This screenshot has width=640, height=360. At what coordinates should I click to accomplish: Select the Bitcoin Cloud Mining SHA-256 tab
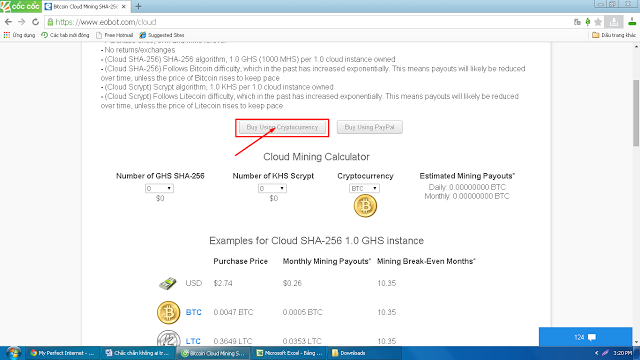(x=86, y=7)
